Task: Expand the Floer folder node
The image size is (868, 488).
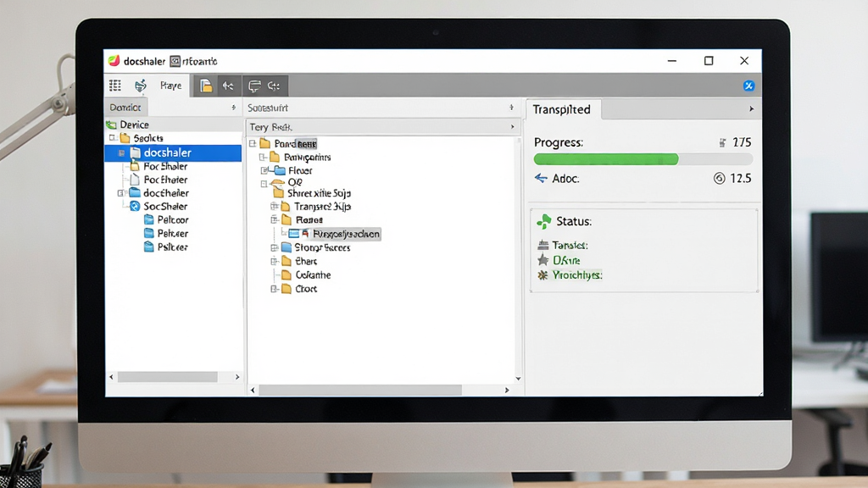Action: pos(264,170)
